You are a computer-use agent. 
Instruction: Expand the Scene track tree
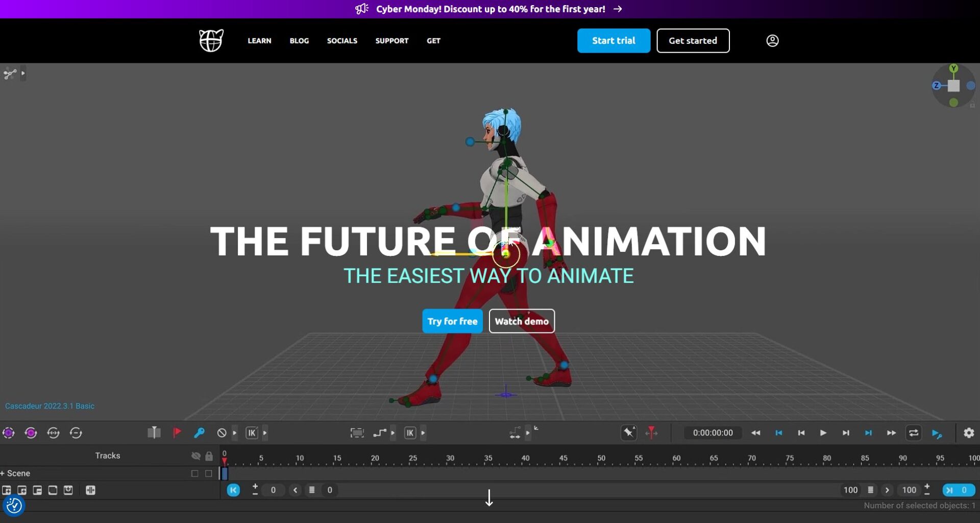pos(3,473)
